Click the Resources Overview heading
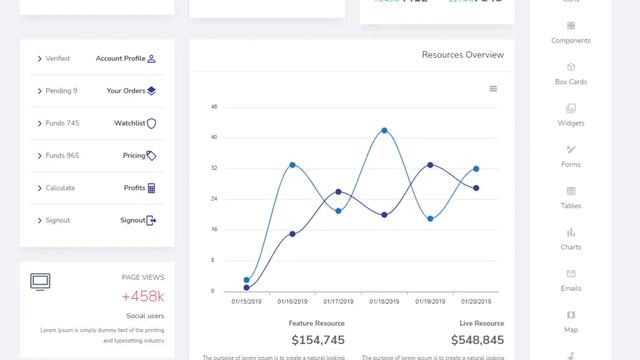The width and height of the screenshot is (640, 360). tap(463, 55)
